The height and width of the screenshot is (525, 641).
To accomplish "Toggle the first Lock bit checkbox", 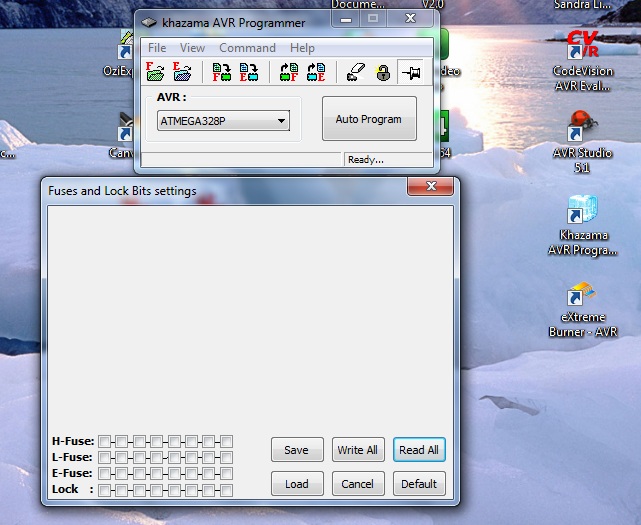I will [106, 490].
